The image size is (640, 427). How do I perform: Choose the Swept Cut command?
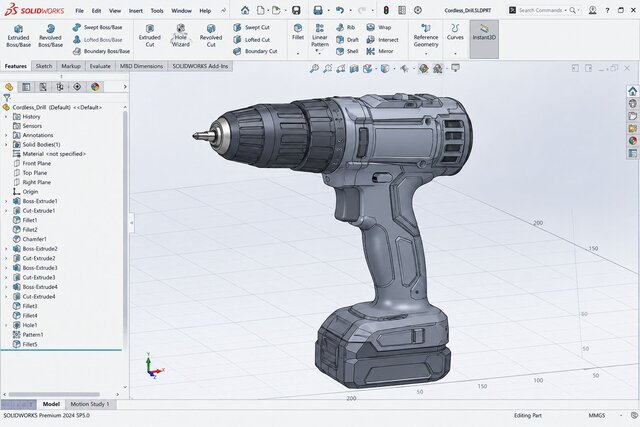[x=251, y=27]
